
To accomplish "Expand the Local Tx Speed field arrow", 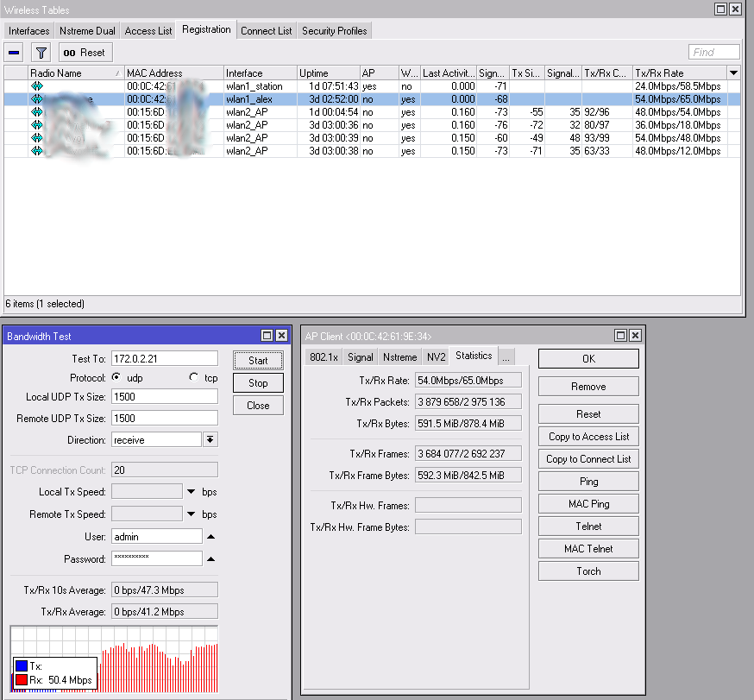I will click(x=191, y=492).
